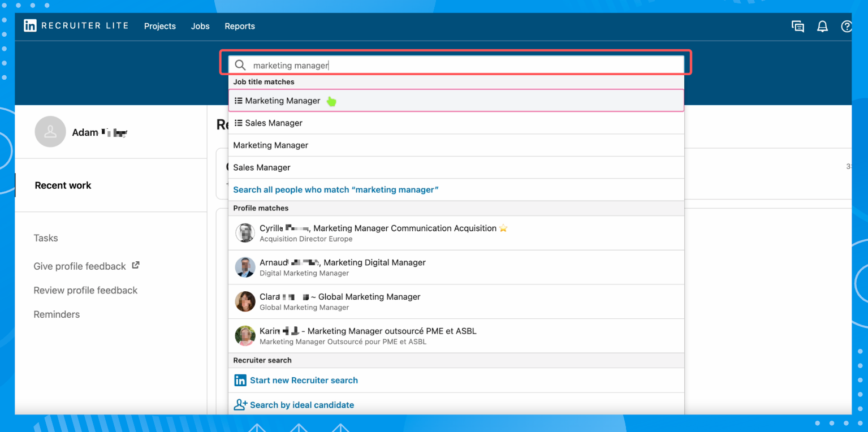Viewport: 868px width, 432px height.
Task: Click Review profile feedback link
Action: tap(85, 290)
